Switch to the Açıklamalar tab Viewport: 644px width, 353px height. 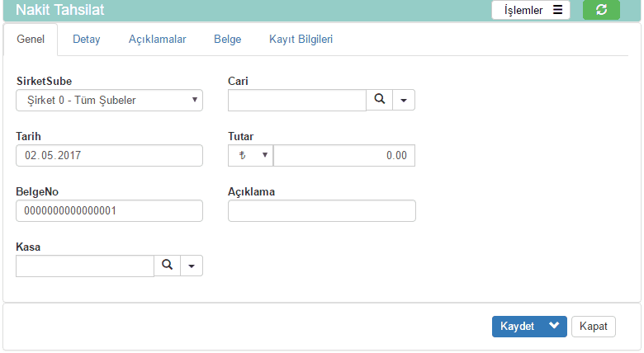[x=157, y=39]
